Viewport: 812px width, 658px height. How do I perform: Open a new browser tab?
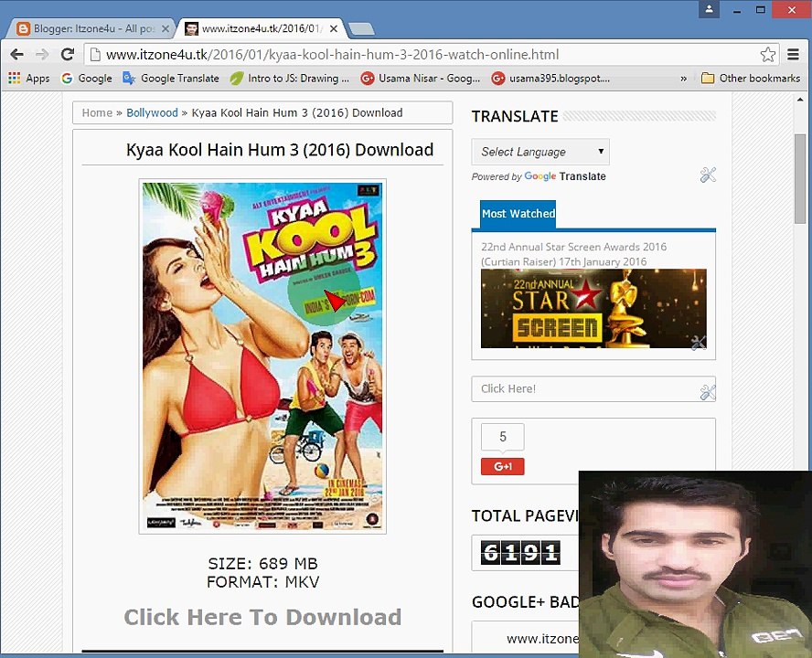click(x=361, y=29)
